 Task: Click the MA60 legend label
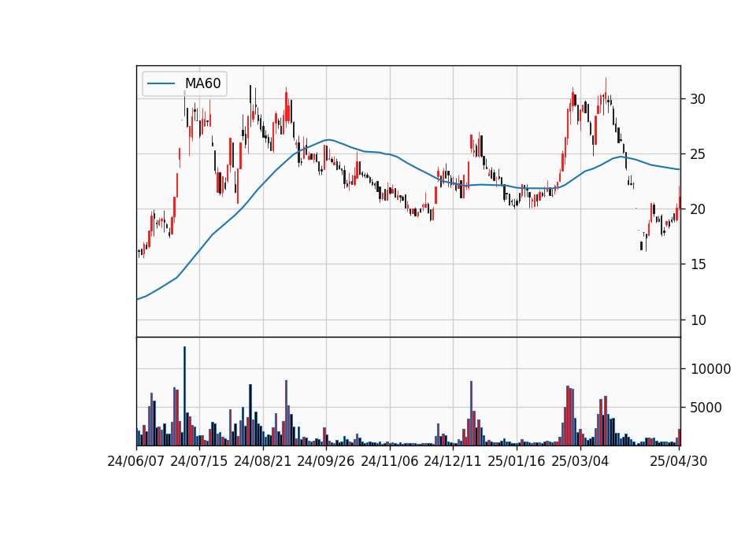coord(203,83)
